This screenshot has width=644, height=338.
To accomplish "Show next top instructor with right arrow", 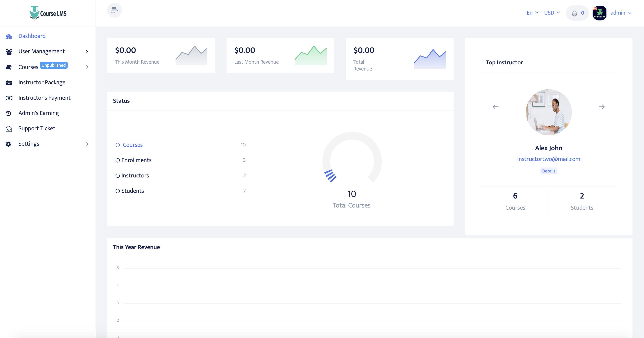I will pos(601,107).
